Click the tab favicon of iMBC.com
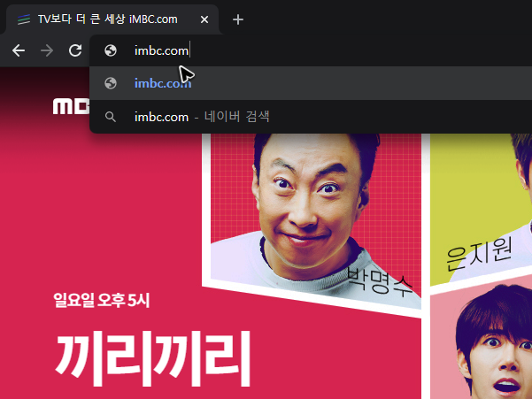This screenshot has height=399, width=532. pos(24,19)
